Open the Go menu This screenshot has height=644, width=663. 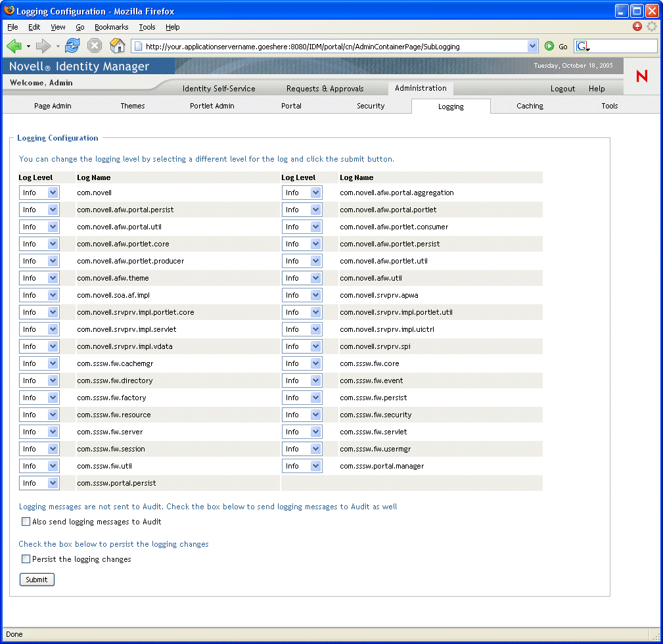tap(80, 27)
